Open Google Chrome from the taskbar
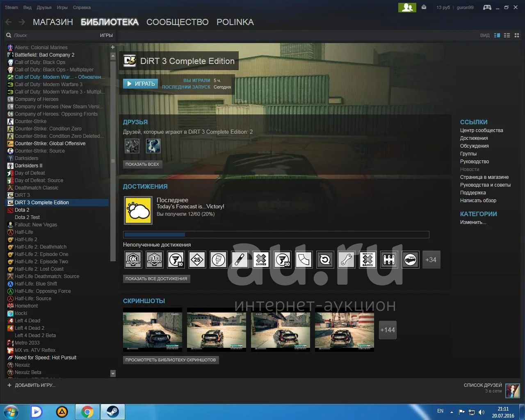This screenshot has height=420, width=525. [87, 411]
